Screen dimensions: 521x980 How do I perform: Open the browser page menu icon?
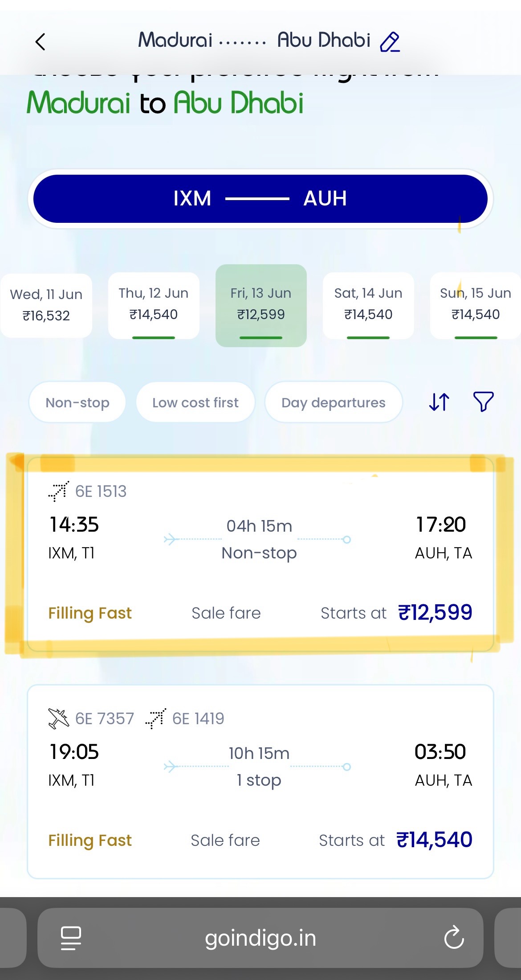pyautogui.click(x=71, y=938)
